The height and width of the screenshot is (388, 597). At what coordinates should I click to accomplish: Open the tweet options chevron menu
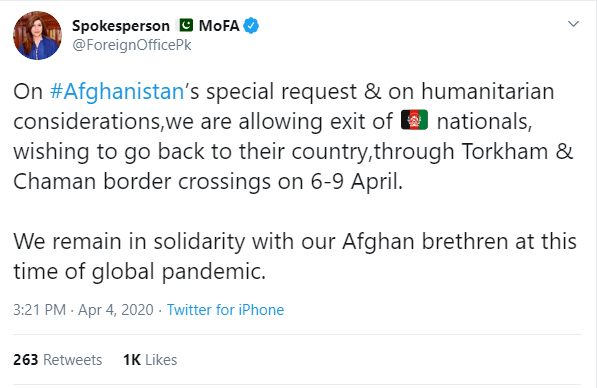click(573, 24)
